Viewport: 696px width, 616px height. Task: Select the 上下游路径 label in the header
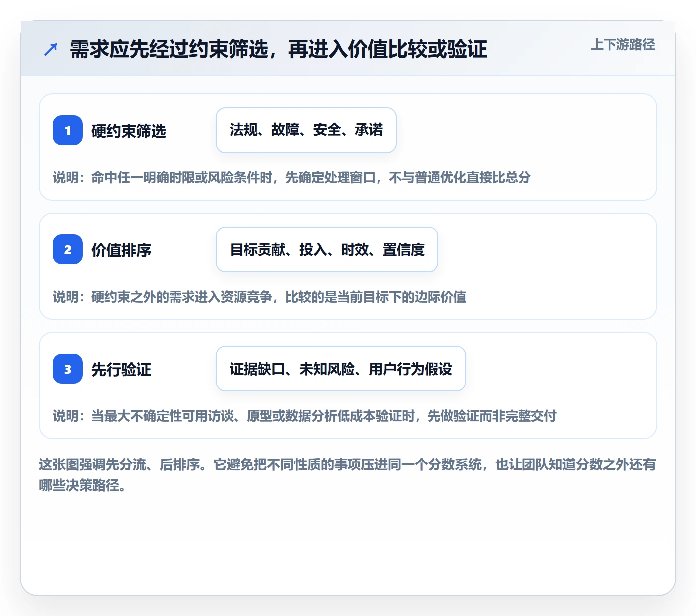pyautogui.click(x=623, y=45)
